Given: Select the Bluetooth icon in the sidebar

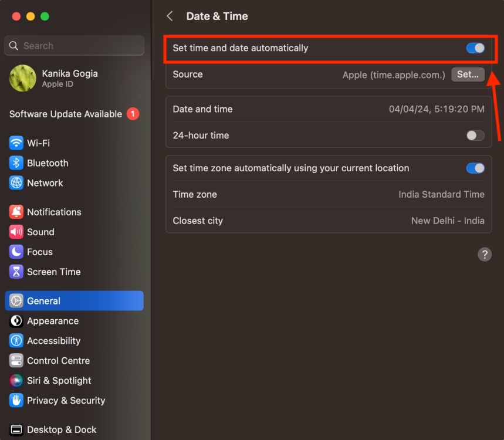Looking at the screenshot, I should [17, 163].
